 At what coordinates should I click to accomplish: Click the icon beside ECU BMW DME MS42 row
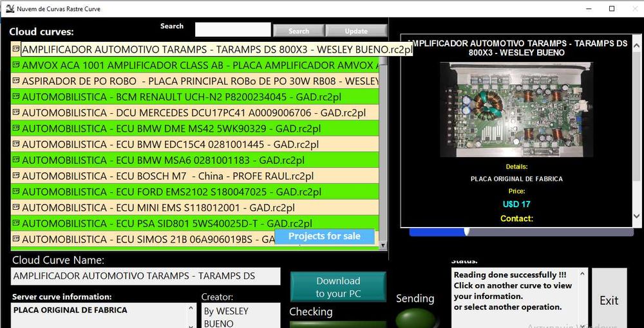point(16,128)
